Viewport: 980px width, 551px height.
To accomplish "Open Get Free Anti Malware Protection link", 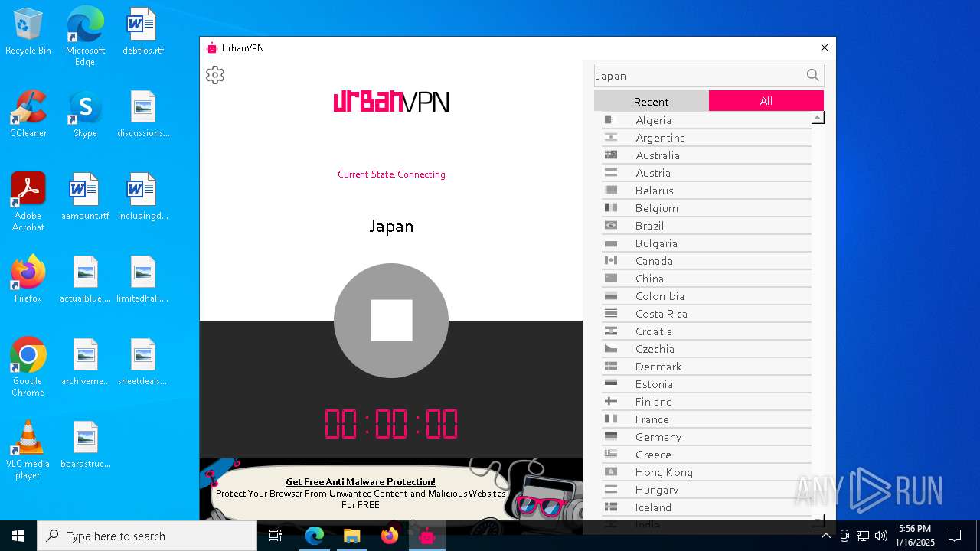I will [361, 482].
